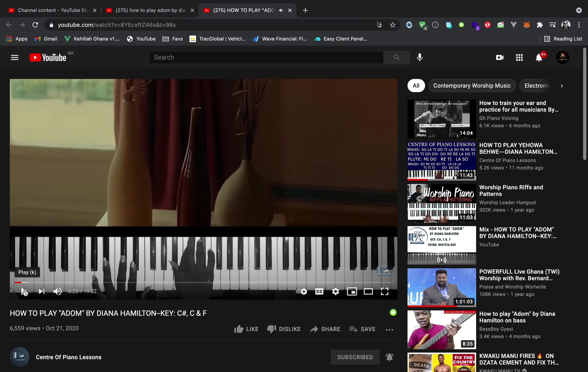
Task: Seek on the video progress bar
Action: (204, 282)
